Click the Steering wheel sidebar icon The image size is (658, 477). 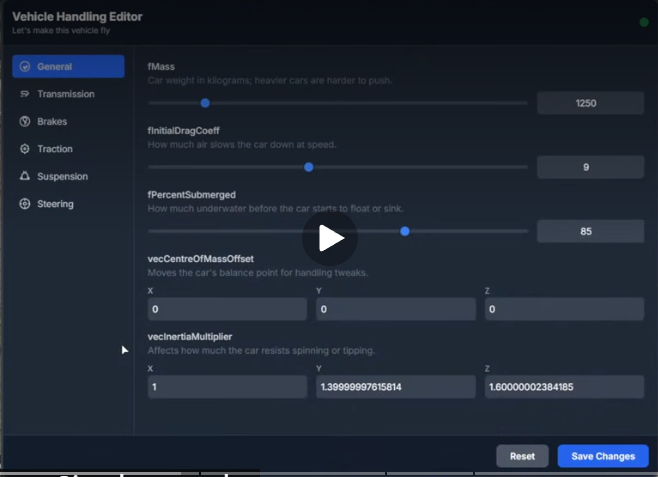[x=25, y=203]
